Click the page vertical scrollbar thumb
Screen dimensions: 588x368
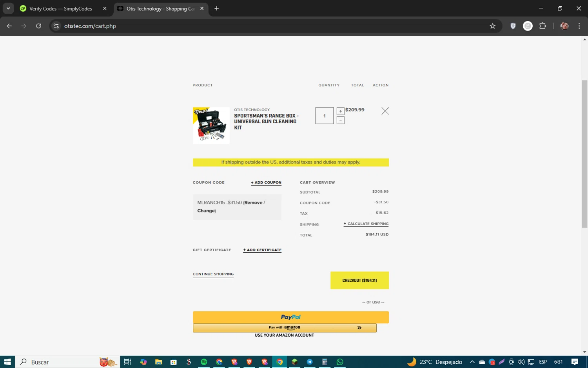584,154
